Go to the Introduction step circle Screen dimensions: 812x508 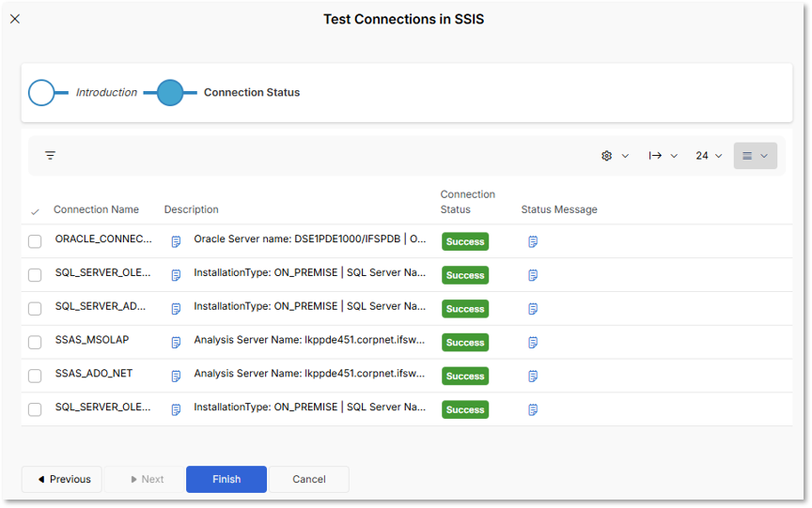tap(41, 93)
